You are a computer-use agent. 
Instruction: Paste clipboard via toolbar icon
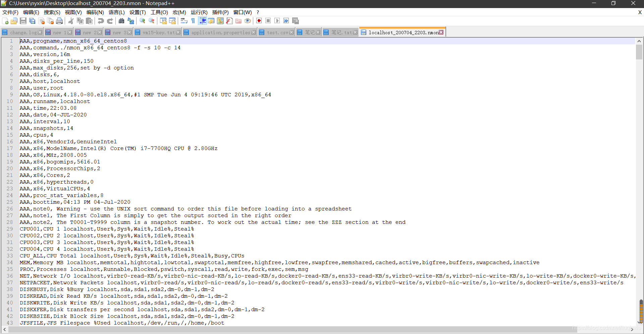(89, 21)
